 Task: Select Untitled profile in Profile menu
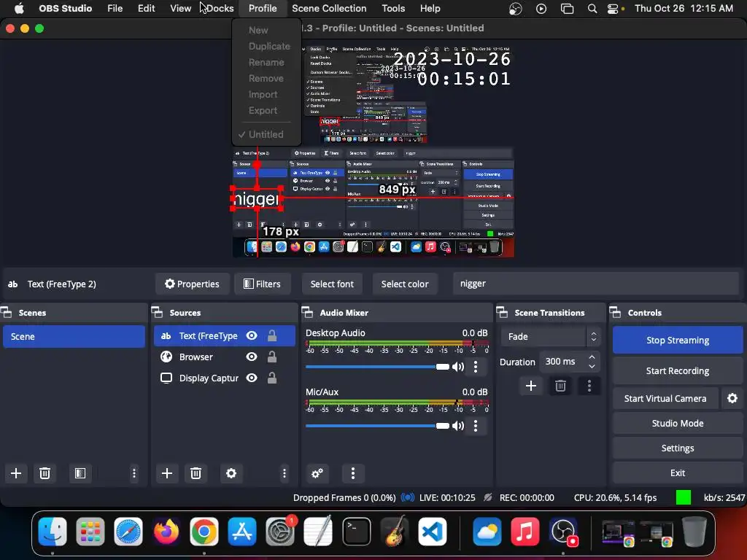[266, 134]
